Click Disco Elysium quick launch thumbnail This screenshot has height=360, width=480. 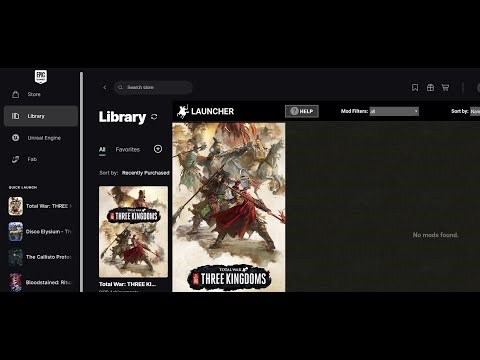[16, 231]
